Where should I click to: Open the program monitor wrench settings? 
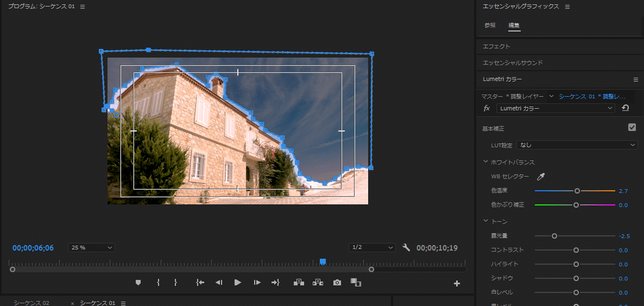pos(406,248)
